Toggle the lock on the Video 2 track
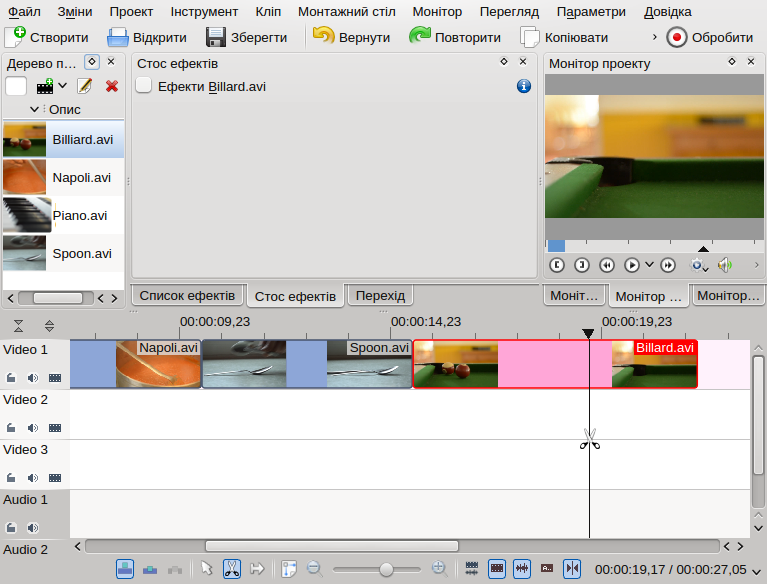Image resolution: width=767 pixels, height=584 pixels. tap(12, 428)
